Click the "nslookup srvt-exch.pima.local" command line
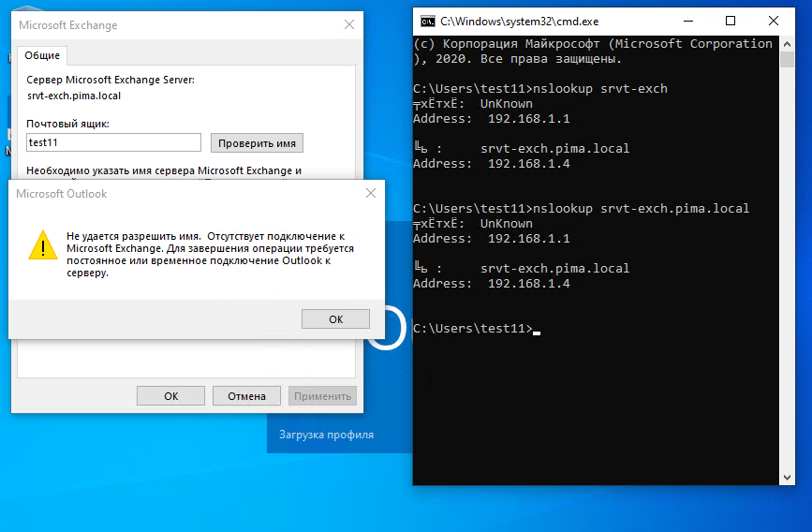This screenshot has height=532, width=812. 581,208
